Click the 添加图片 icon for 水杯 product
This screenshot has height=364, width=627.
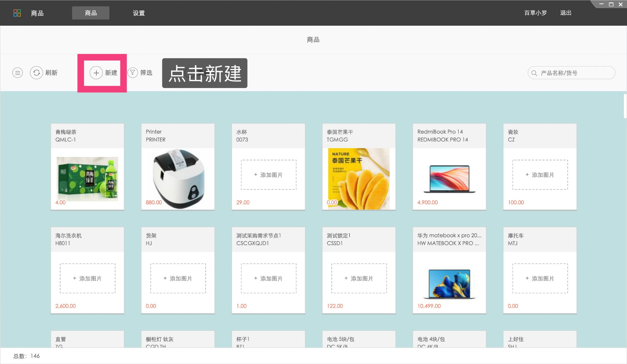[268, 174]
